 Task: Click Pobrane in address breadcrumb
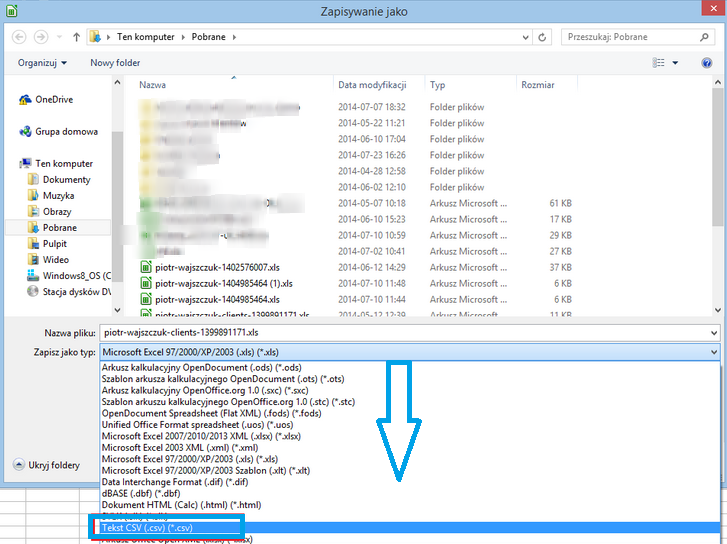coord(209,37)
